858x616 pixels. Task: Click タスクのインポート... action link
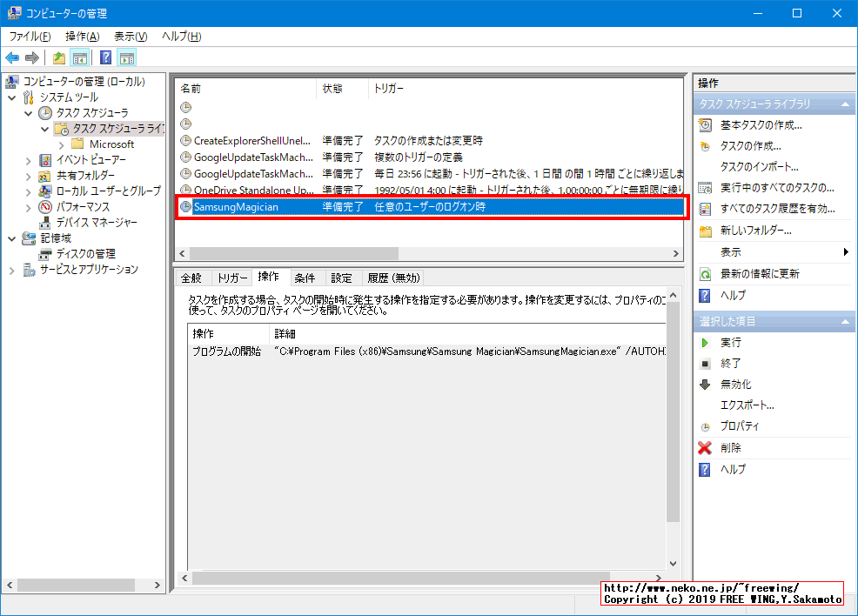tap(759, 167)
